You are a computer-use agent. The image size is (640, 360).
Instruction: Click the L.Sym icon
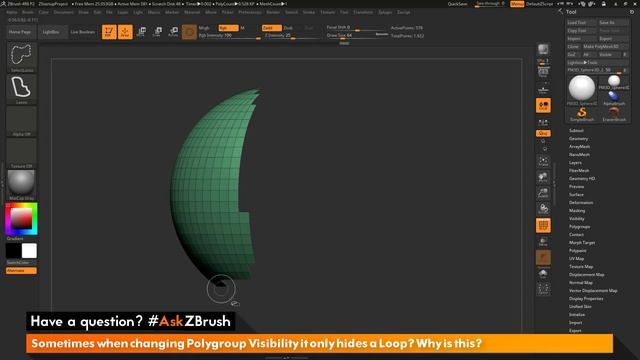543,122
